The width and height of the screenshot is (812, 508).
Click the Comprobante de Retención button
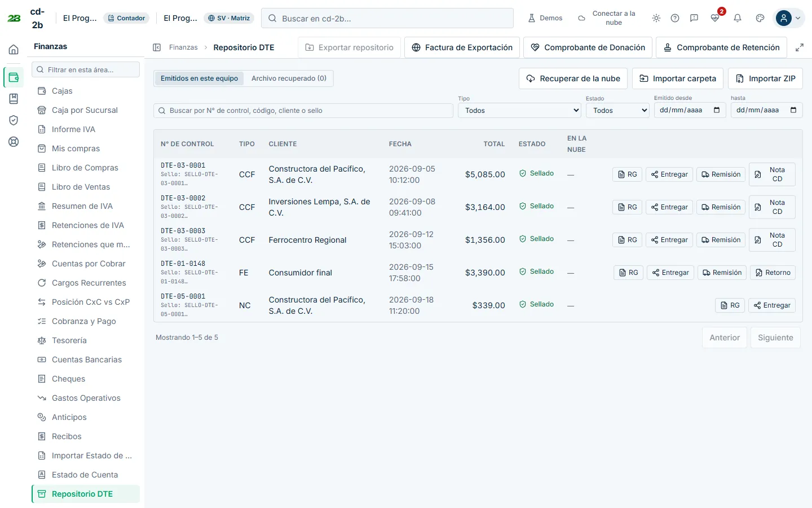(x=721, y=47)
